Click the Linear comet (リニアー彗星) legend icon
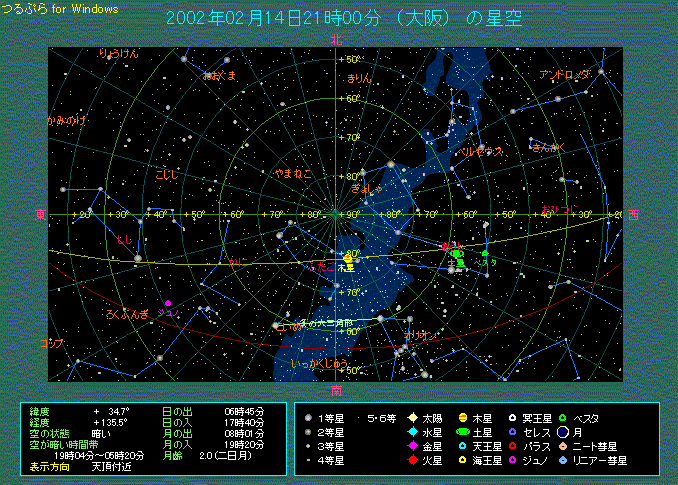678x485 pixels. [563, 460]
